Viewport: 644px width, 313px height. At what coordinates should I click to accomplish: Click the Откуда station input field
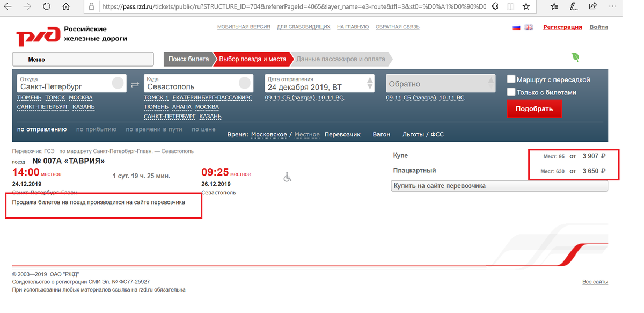click(x=71, y=83)
